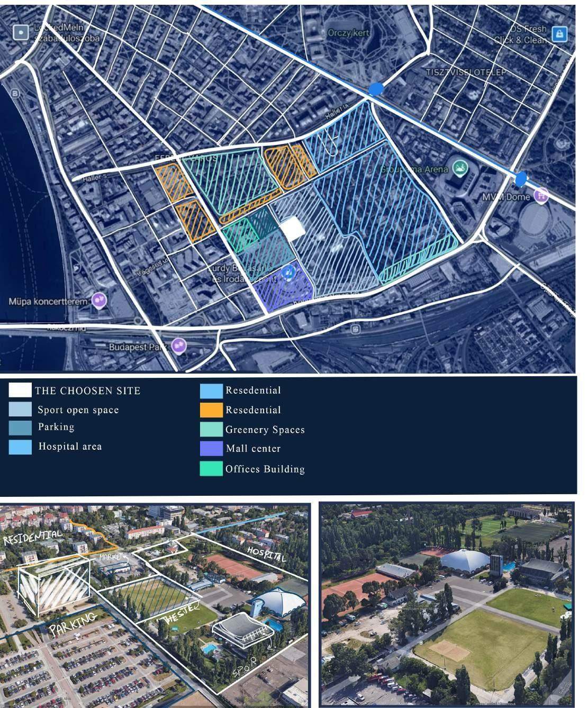Click the white THE CHOOSEN SITE legend swatch
The height and width of the screenshot is (708, 588).
pos(20,390)
